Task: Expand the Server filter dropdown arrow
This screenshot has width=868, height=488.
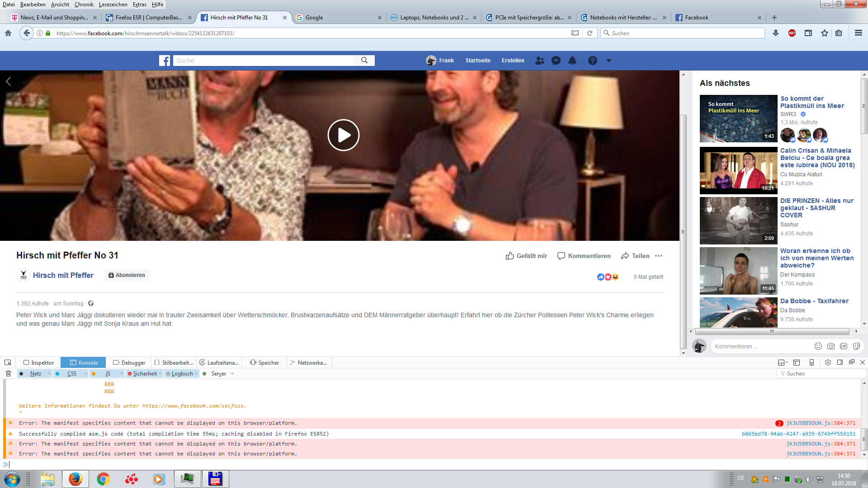Action: click(232, 374)
